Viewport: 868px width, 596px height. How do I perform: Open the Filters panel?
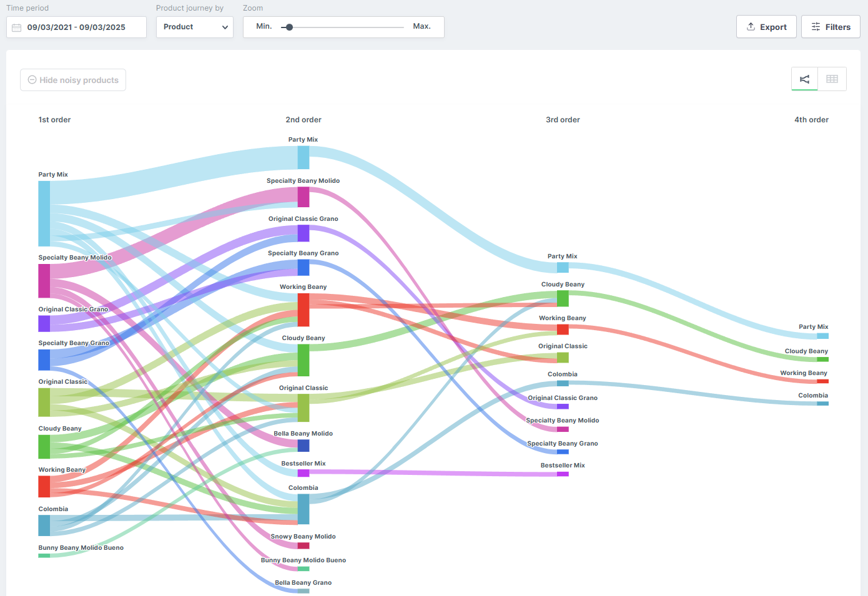[x=831, y=27]
